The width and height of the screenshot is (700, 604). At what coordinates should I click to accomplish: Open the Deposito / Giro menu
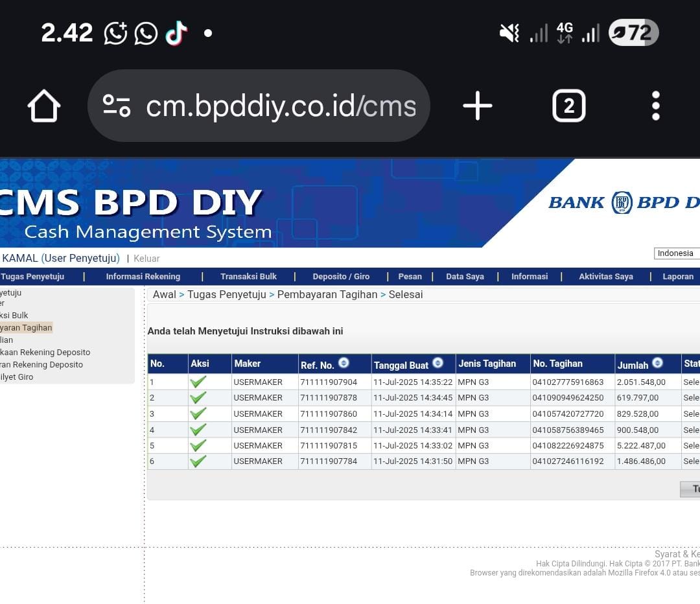pos(341,277)
